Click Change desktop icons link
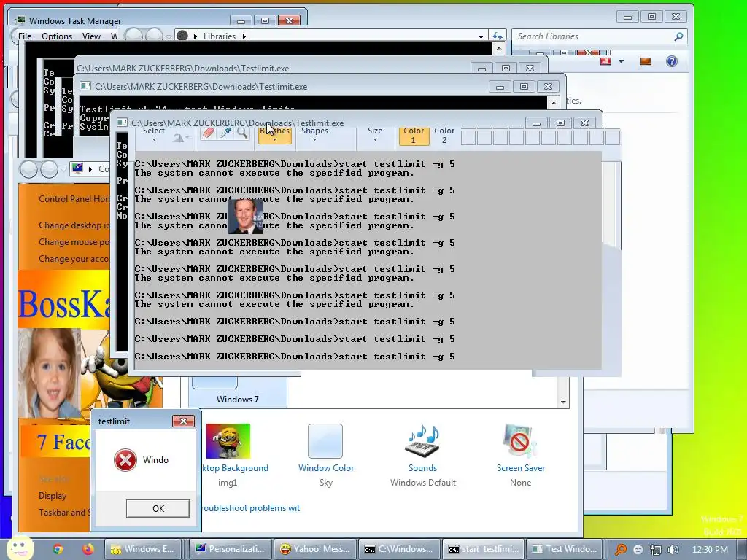The image size is (747, 560). point(74,225)
